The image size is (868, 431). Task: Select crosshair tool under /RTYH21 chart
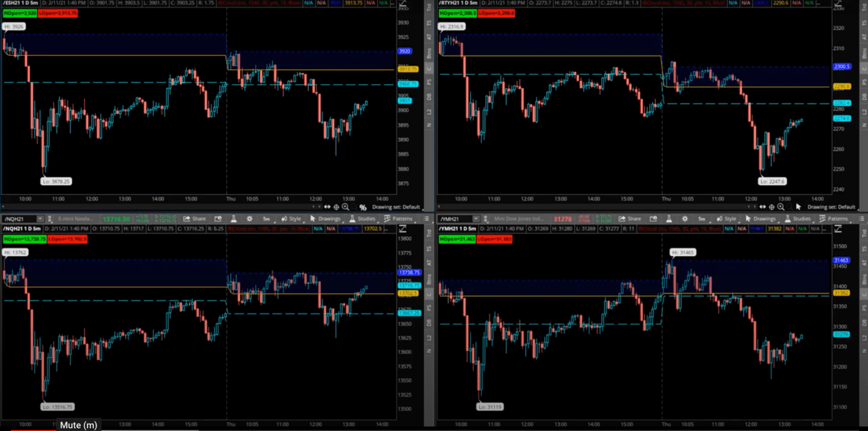pyautogui.click(x=772, y=207)
